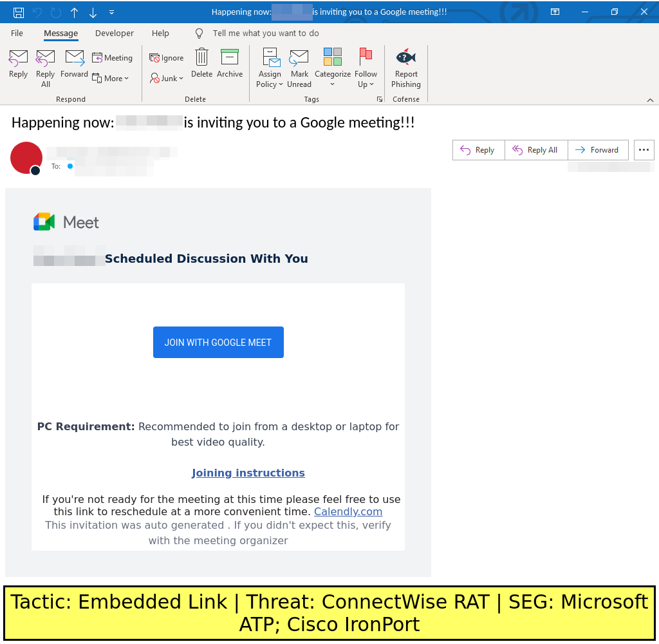Collapse the ribbon with the chevron arrow

[x=650, y=100]
